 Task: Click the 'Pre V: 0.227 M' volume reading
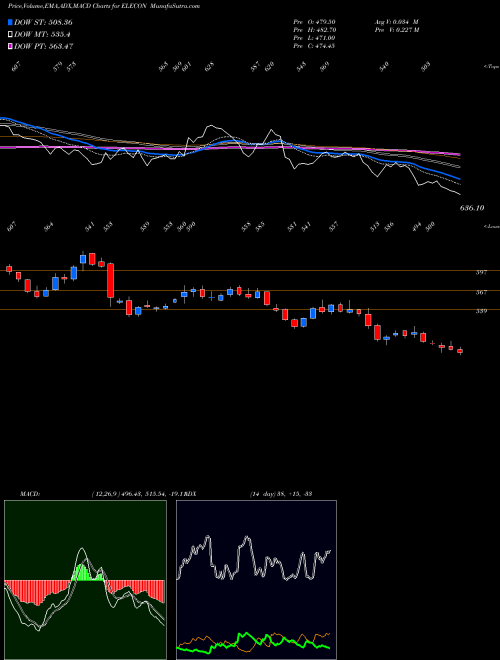click(396, 30)
